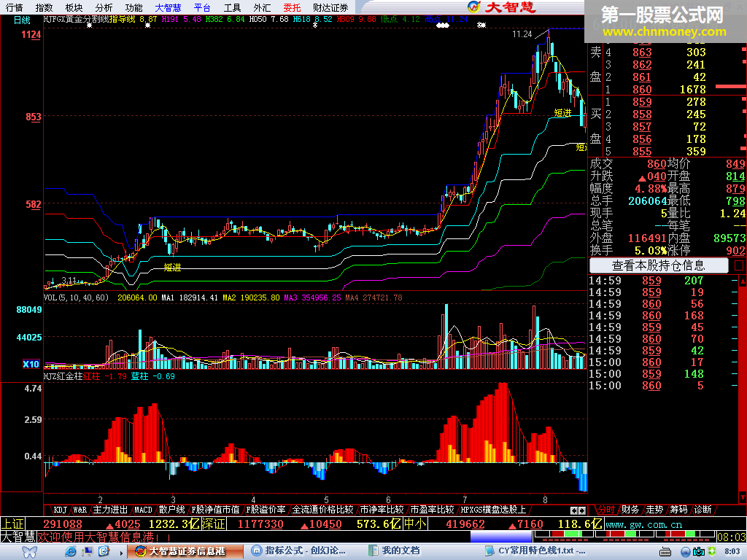This screenshot has width=747, height=560.
Task: Click the blue ball icon in the system tray
Action: (x=685, y=552)
